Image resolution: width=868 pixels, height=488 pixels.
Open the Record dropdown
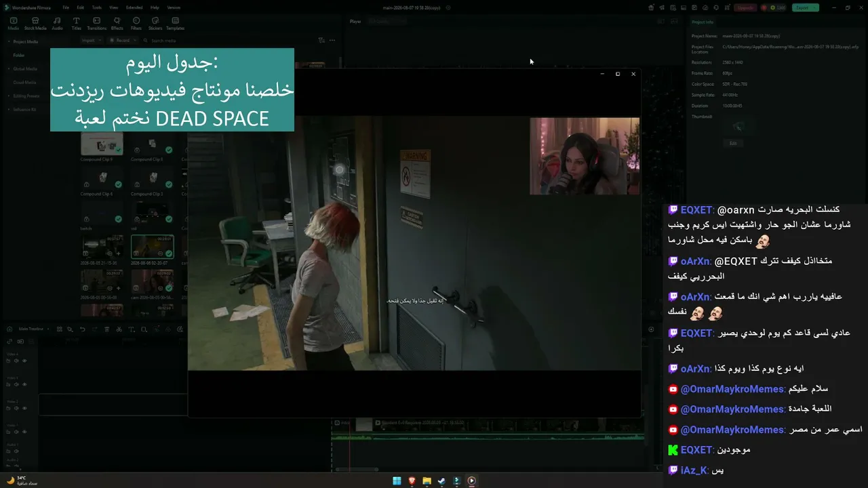[122, 41]
